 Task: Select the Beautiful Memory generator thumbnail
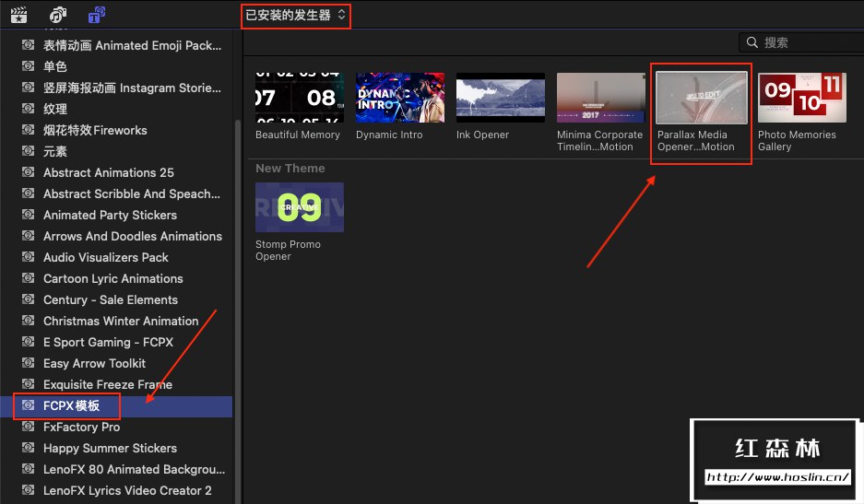point(300,98)
